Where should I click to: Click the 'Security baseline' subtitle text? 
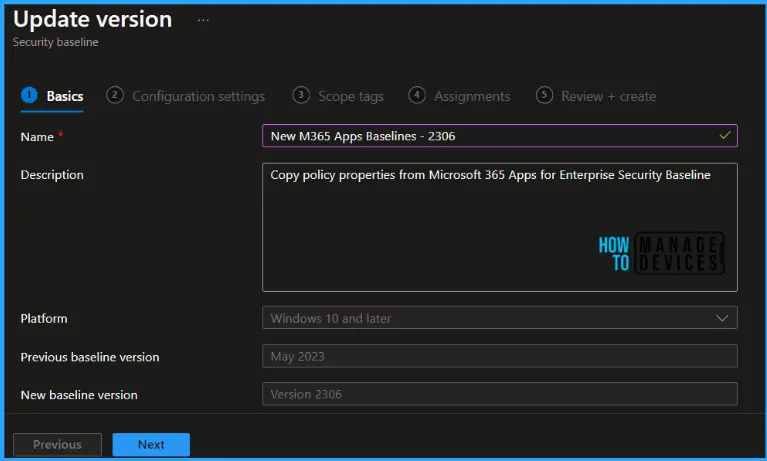55,42
